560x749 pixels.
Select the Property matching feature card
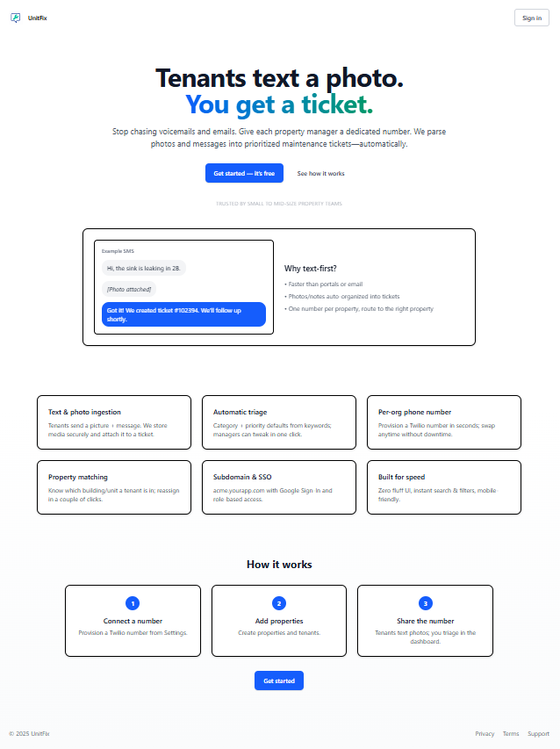(114, 487)
